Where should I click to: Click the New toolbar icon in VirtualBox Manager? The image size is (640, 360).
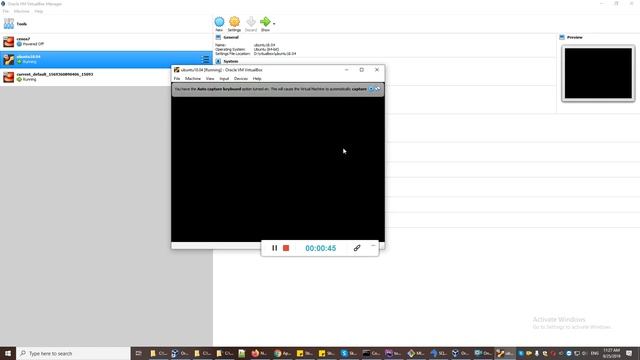point(219,24)
